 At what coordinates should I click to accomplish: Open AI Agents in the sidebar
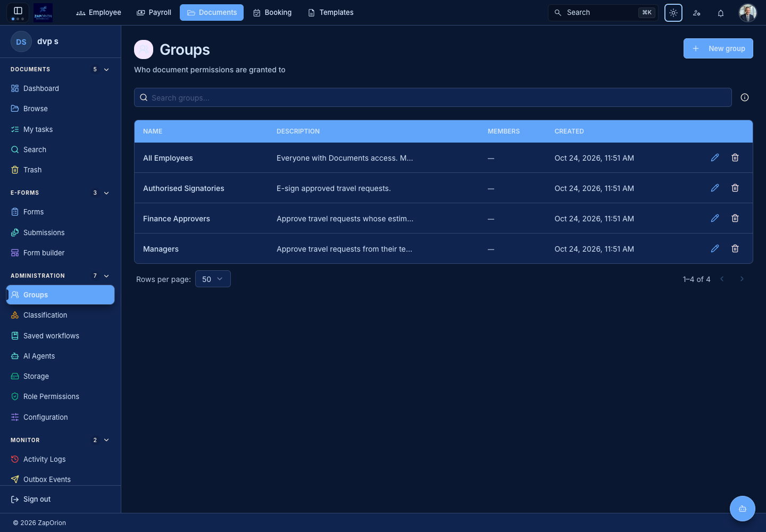[60, 356]
